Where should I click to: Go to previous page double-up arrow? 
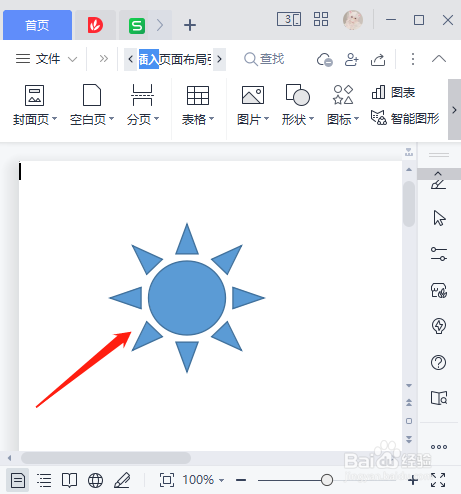pyautogui.click(x=409, y=403)
